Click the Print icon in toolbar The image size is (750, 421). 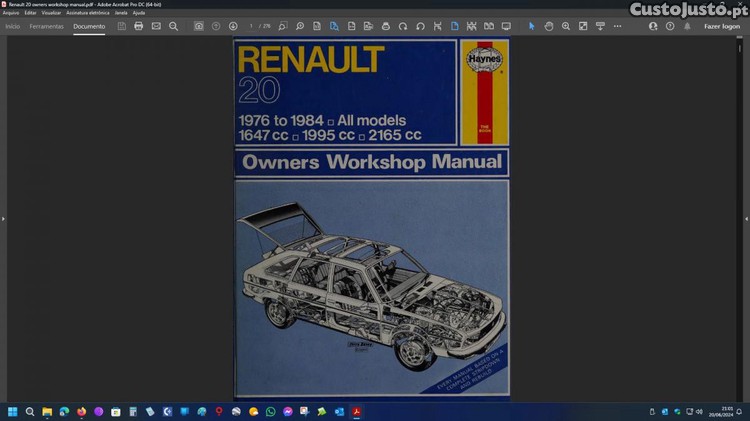click(138, 26)
